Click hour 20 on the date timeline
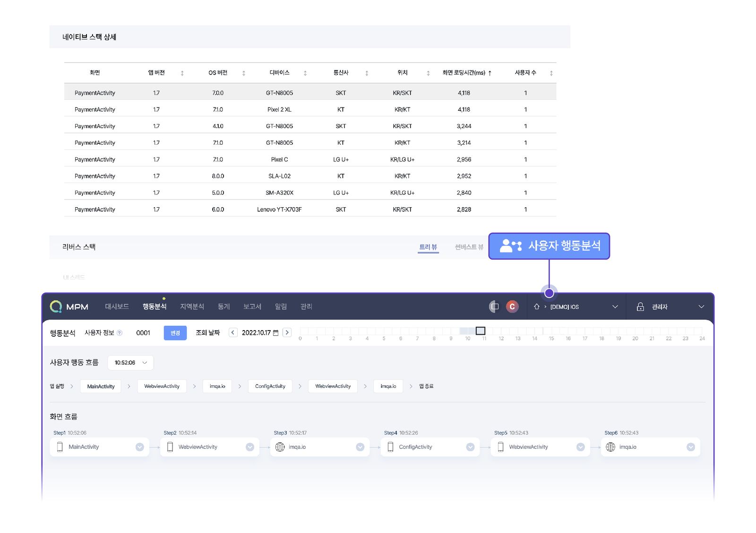Image resolution: width=756 pixels, height=533 pixels. pyautogui.click(x=635, y=338)
